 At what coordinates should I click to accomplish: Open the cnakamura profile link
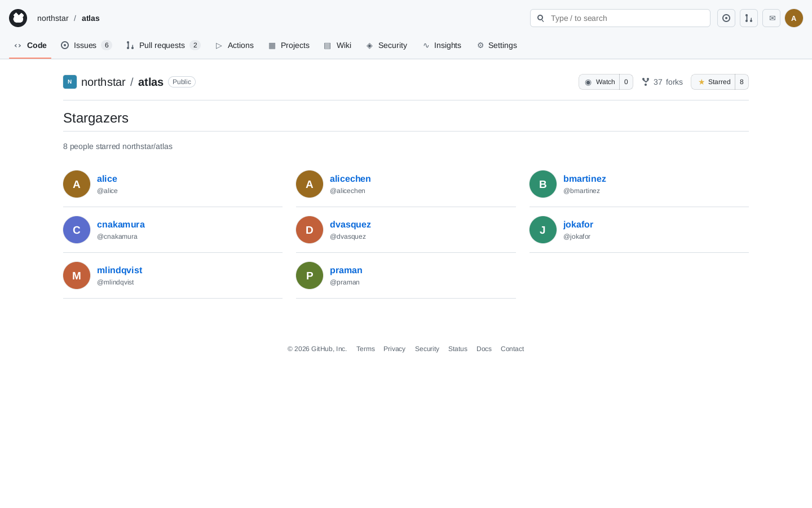pos(121,225)
